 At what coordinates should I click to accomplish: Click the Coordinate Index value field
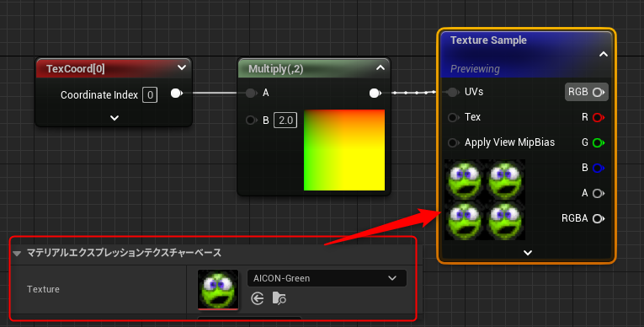pyautogui.click(x=150, y=95)
